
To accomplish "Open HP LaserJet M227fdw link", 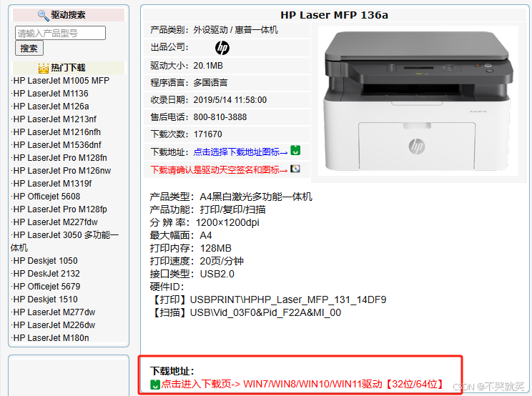I will click(x=55, y=222).
